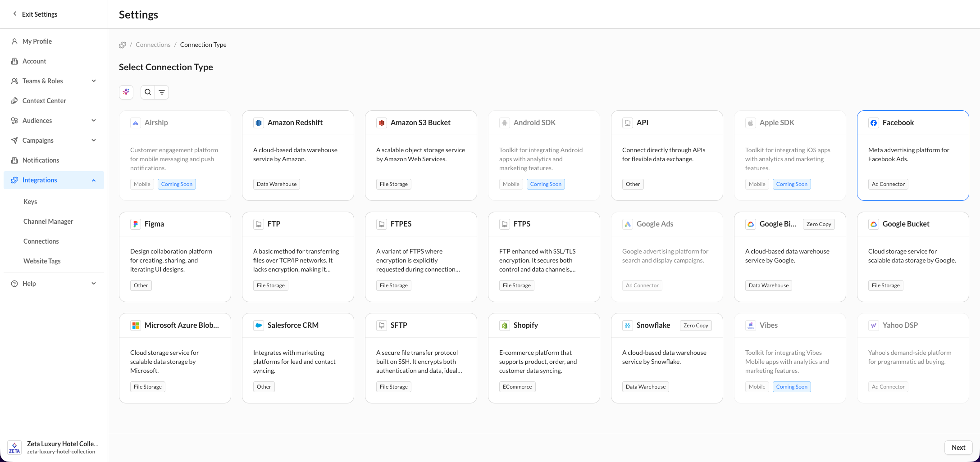
Task: Click the Teams & Roles people icon
Action: coord(14,81)
